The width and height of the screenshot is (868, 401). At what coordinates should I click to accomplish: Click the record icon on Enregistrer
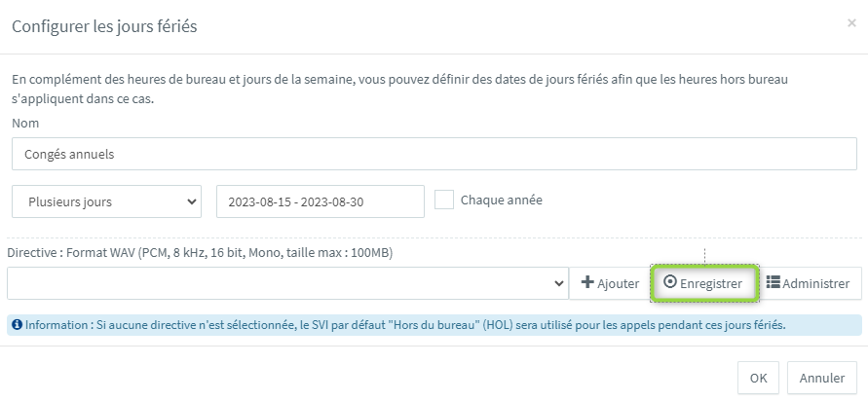pyautogui.click(x=670, y=283)
